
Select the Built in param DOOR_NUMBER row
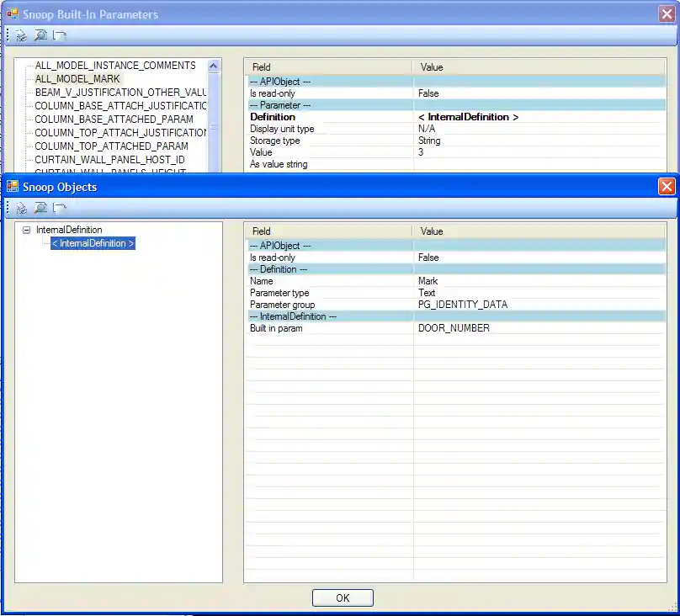tap(454, 328)
